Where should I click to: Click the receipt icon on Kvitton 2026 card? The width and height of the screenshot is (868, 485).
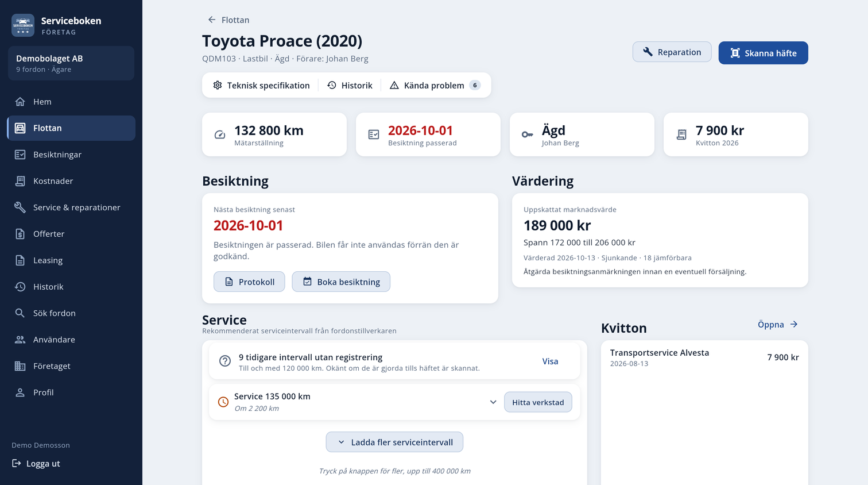click(681, 134)
